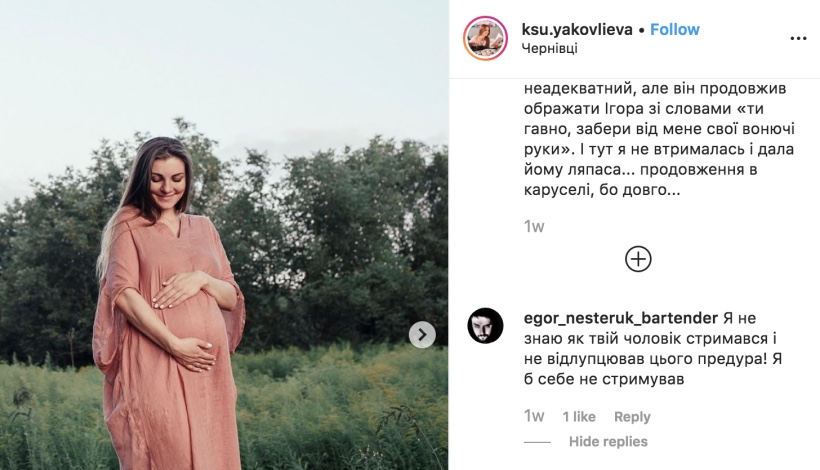Advance carousel with the next arrow
Image resolution: width=820 pixels, height=470 pixels.
click(422, 335)
